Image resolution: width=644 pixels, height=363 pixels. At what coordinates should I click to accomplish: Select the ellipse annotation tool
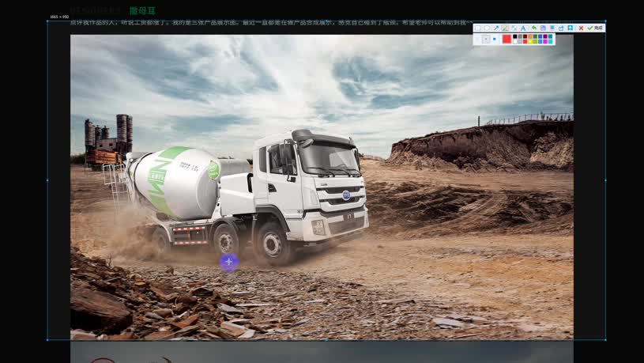pos(487,28)
